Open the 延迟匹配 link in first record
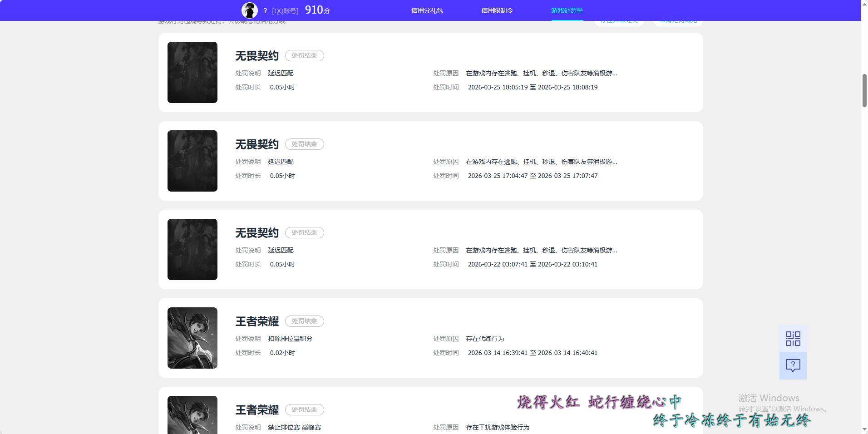The width and height of the screenshot is (868, 434). [x=280, y=73]
